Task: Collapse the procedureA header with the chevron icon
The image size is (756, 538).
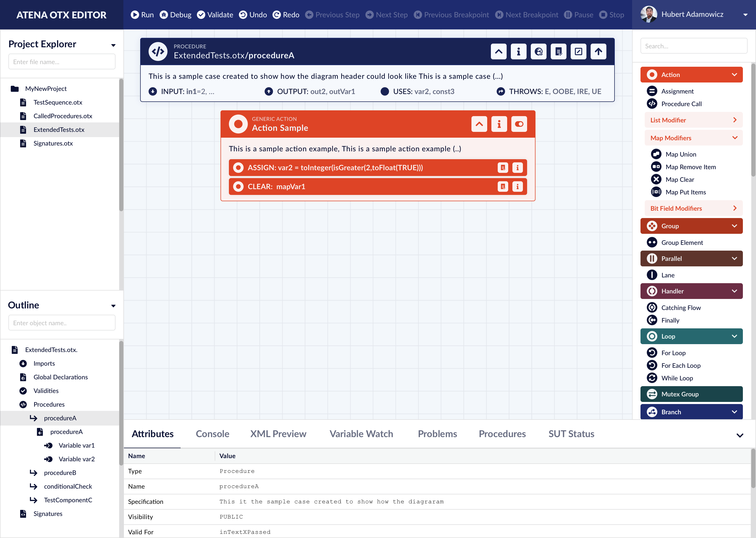Action: point(498,52)
